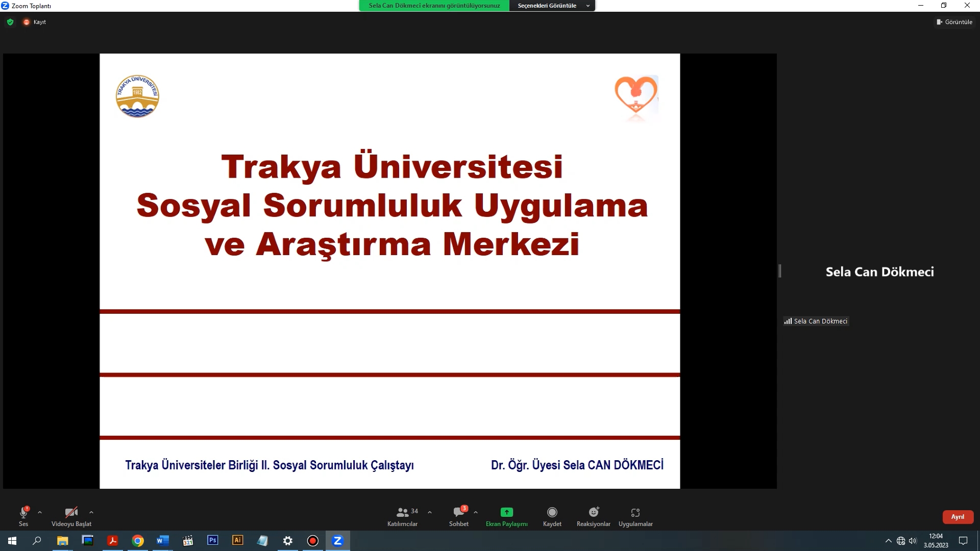Click Dr. Öğr. Üyesi Sela CAN DÖKMECİ text

577,465
